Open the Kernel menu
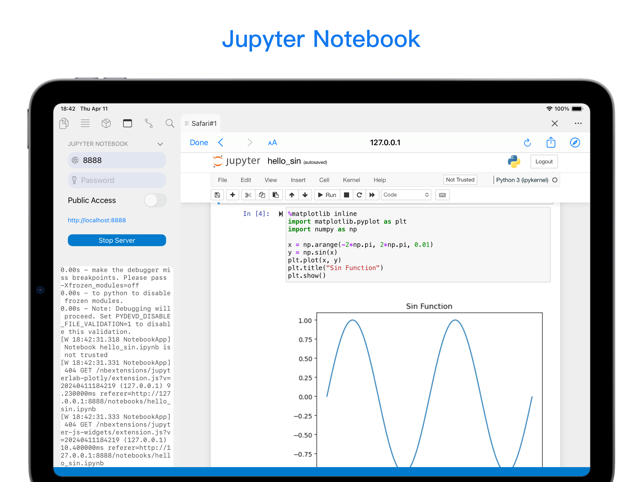The height and width of the screenshot is (482, 643). pos(351,180)
